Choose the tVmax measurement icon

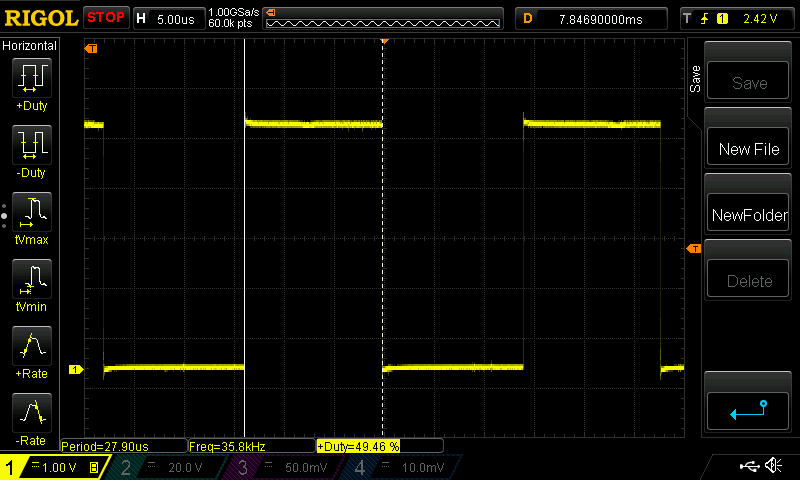coord(31,212)
